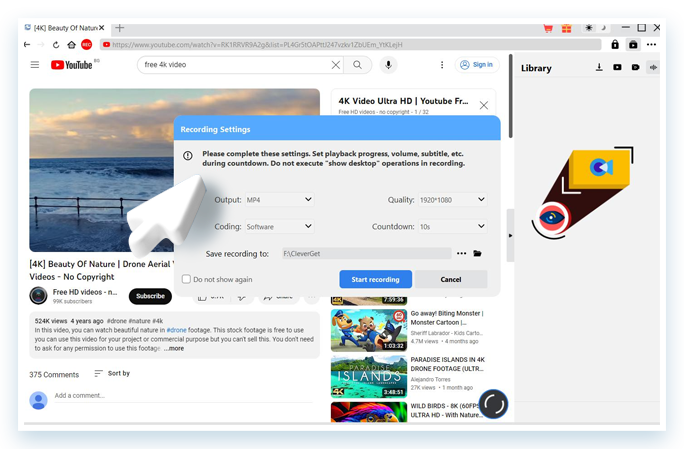Open the Countdown dropdown
The image size is (684, 449).
pos(453,226)
